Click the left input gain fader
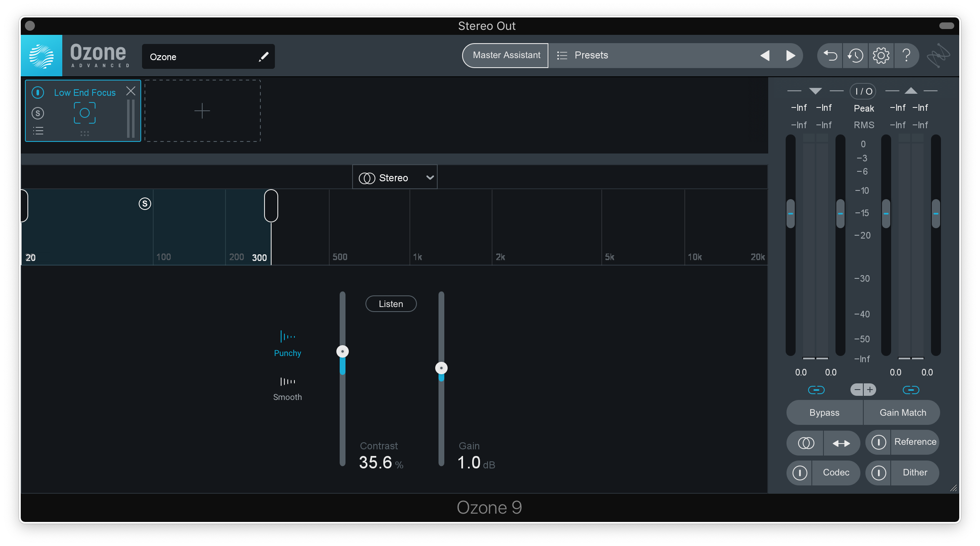This screenshot has width=980, height=546. 791,214
